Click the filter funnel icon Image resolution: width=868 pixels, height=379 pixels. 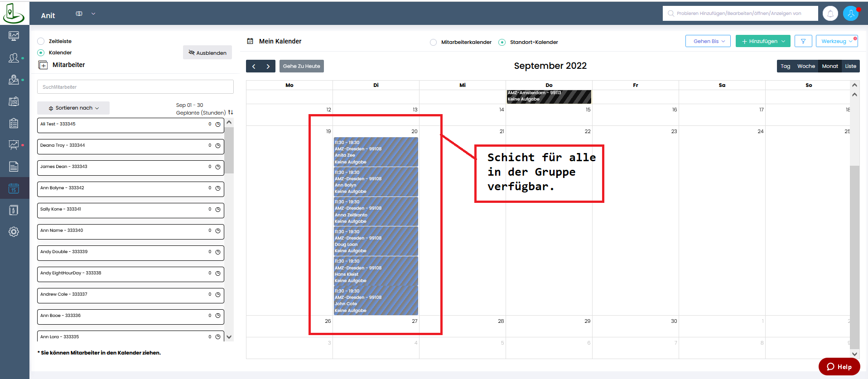803,41
